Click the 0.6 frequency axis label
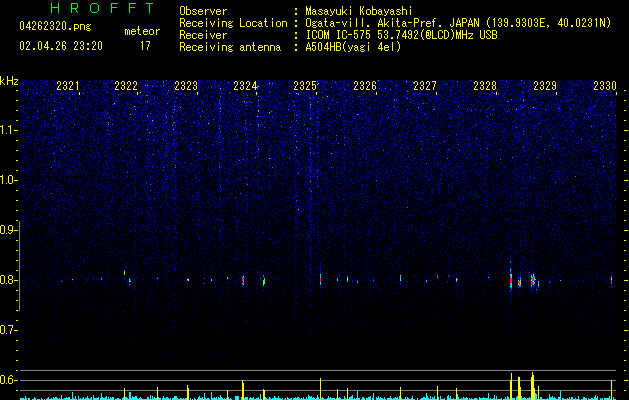The image size is (629, 400). [x=8, y=380]
